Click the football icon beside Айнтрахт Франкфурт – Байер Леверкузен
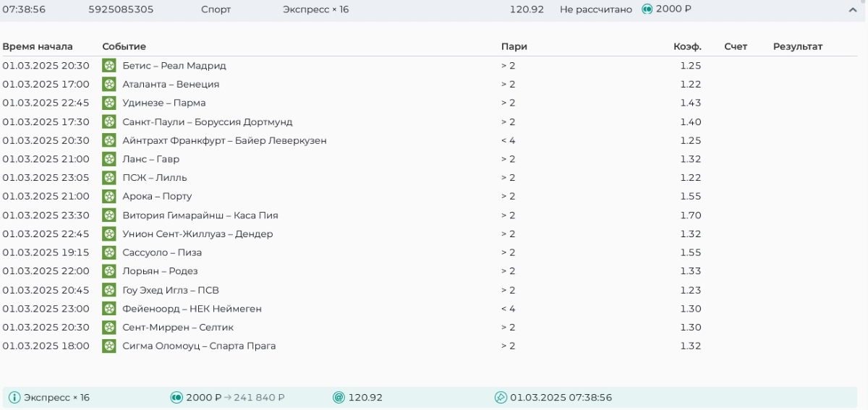Viewport: 868px width, 410px height. (x=109, y=140)
